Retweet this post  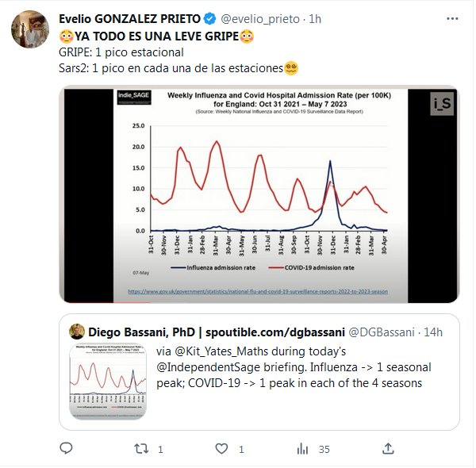tap(141, 449)
